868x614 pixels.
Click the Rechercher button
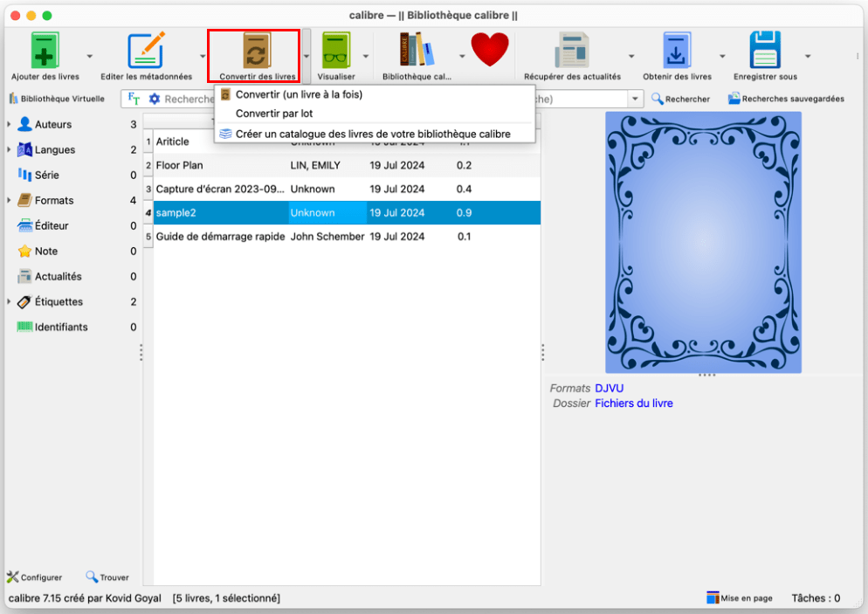[x=680, y=99]
